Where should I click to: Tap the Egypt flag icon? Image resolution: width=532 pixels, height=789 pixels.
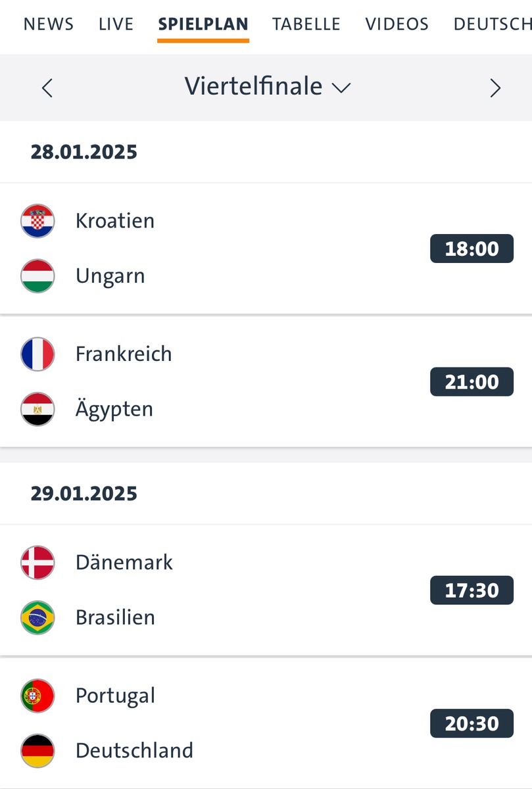pos(37,409)
